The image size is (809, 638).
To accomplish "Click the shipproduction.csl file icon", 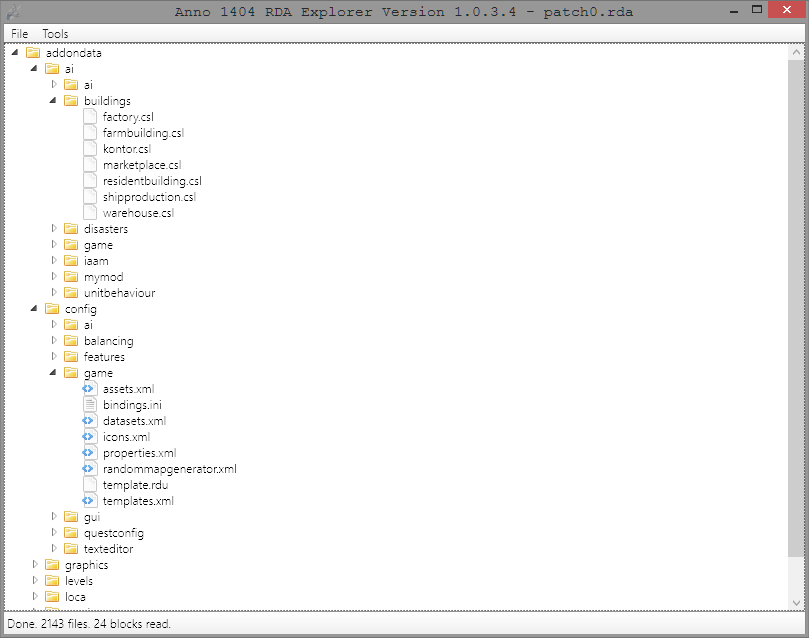I will 90,197.
